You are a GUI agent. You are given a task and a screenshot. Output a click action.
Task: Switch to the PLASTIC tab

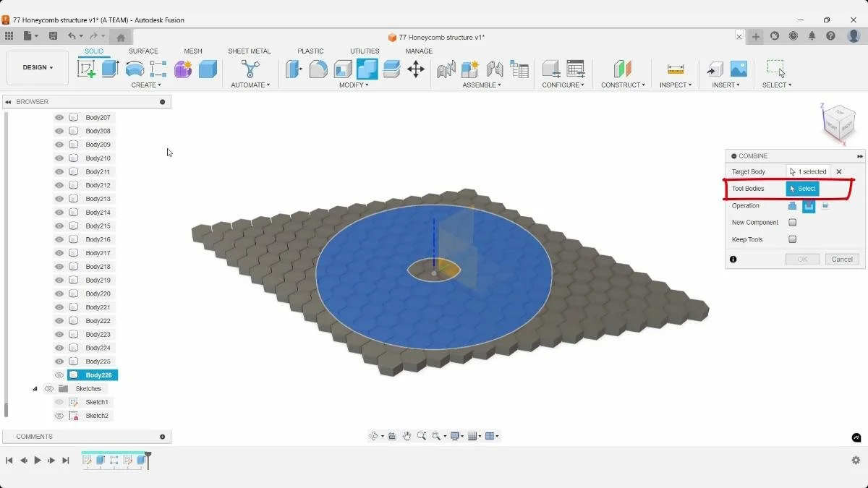[310, 51]
